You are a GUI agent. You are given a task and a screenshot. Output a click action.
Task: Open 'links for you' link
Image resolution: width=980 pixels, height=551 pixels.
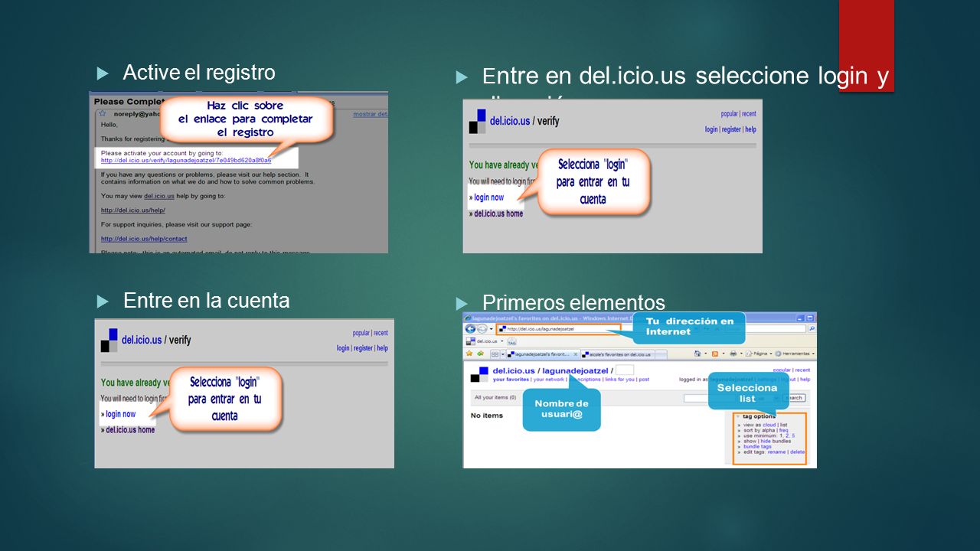pos(619,380)
